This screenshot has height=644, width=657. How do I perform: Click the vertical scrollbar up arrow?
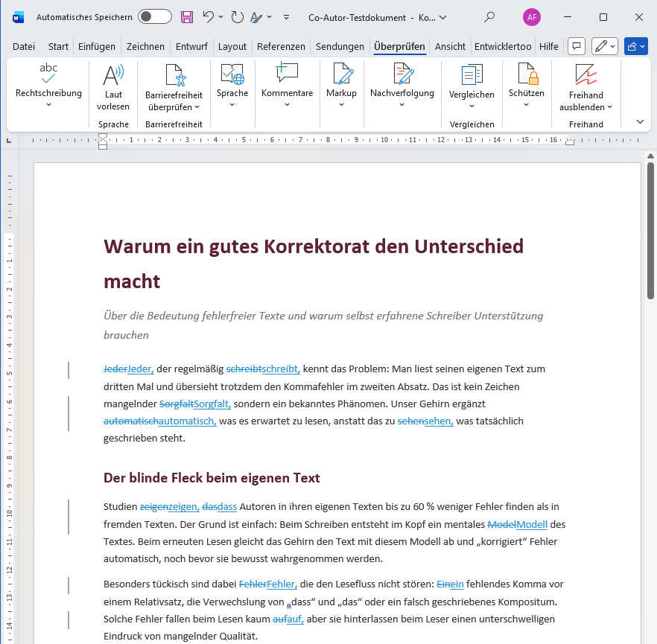pyautogui.click(x=649, y=155)
